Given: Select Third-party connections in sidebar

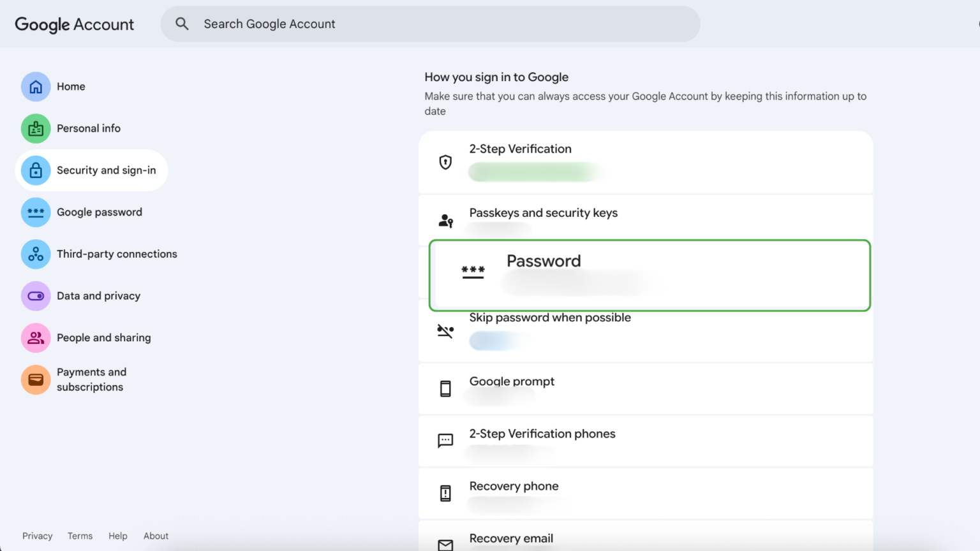Looking at the screenshot, I should pos(117,254).
